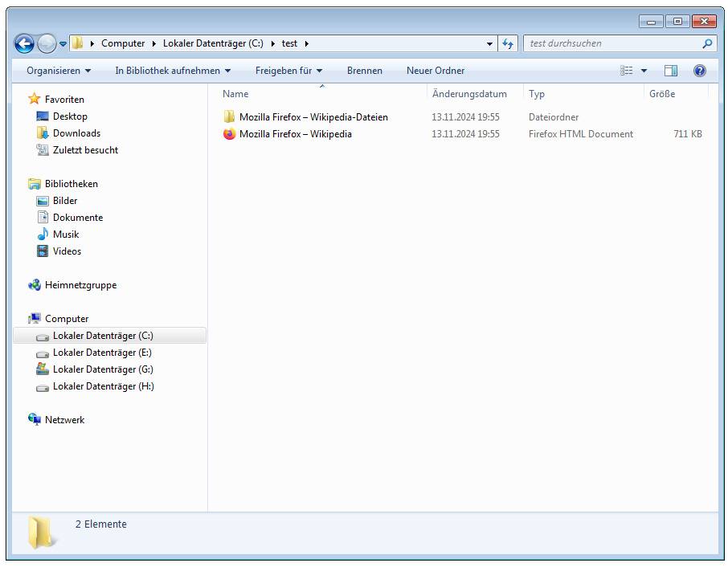
Task: Click the change view icon
Action: [x=627, y=71]
